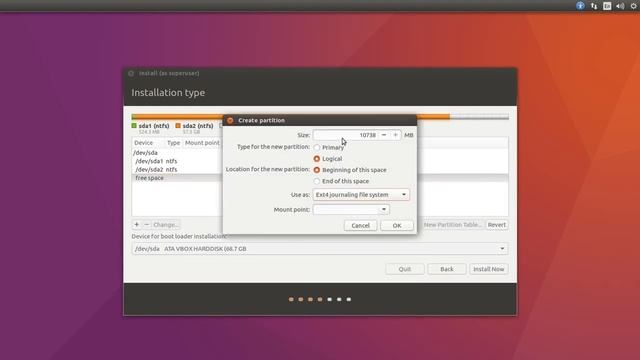640x360 pixels.
Task: Decrease partition size with minus button
Action: (384, 135)
